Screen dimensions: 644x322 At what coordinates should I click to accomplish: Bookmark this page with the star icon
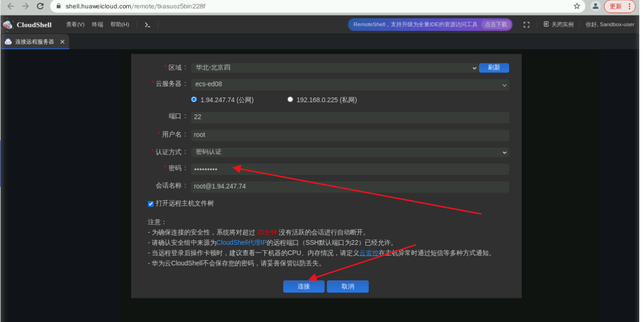click(577, 7)
